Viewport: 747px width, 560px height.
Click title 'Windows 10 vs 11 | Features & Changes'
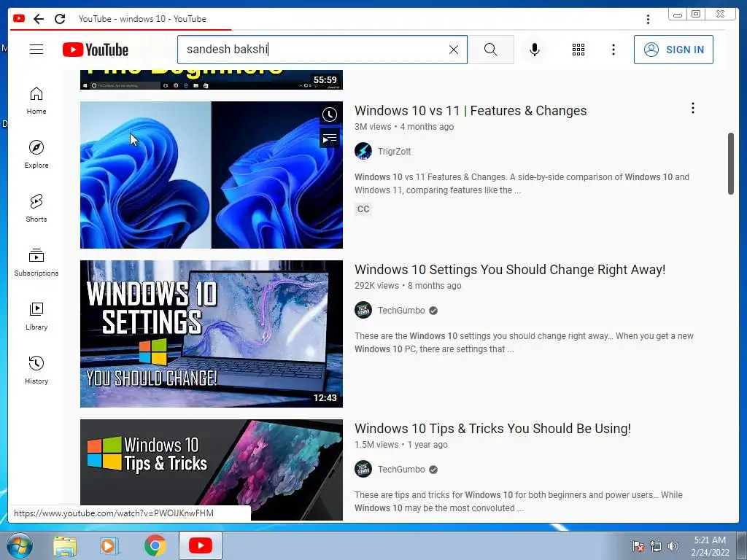click(x=471, y=111)
